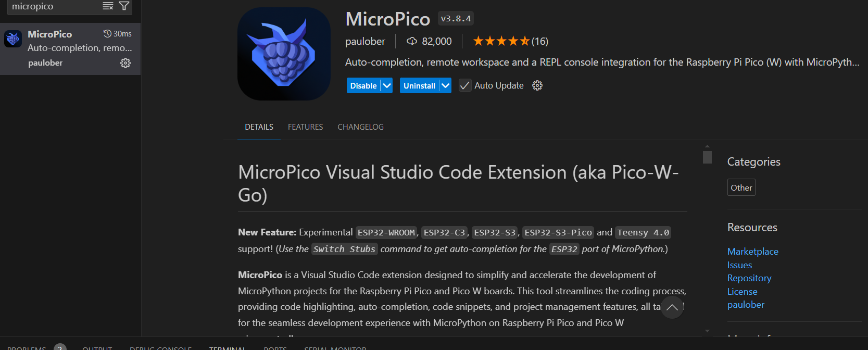
Task: Click the Categories heading
Action: click(x=753, y=162)
